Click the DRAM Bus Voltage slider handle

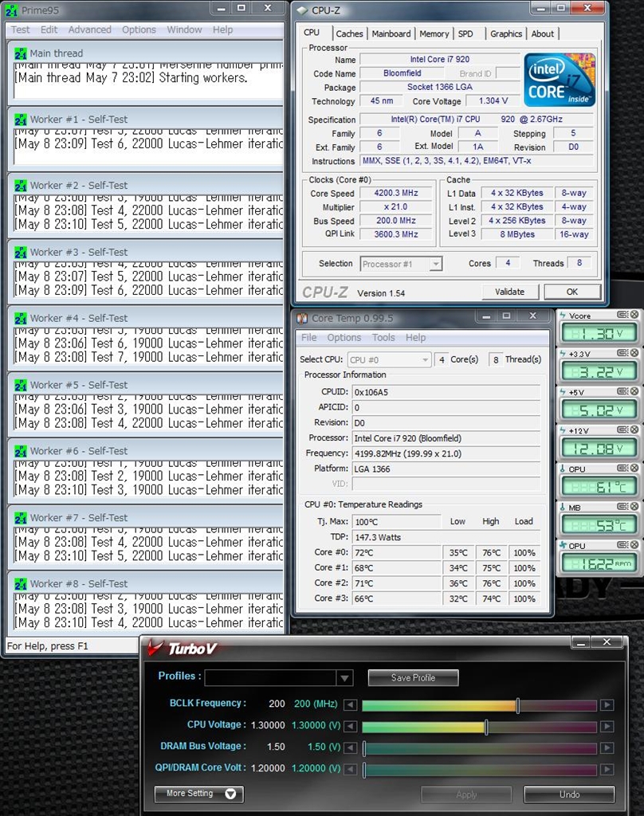click(364, 748)
